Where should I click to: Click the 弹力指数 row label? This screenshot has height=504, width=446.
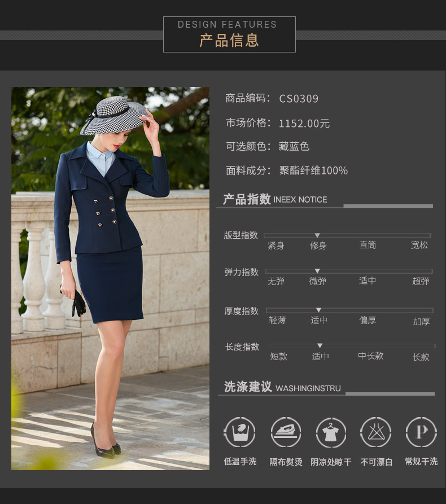point(242,272)
